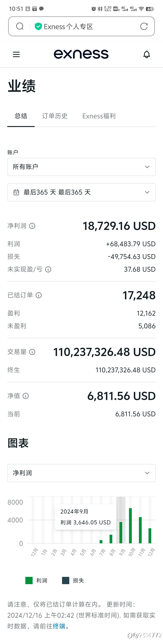Tap the green secure shield icon
Image resolution: width=163 pixels, height=644 pixels.
(38, 26)
